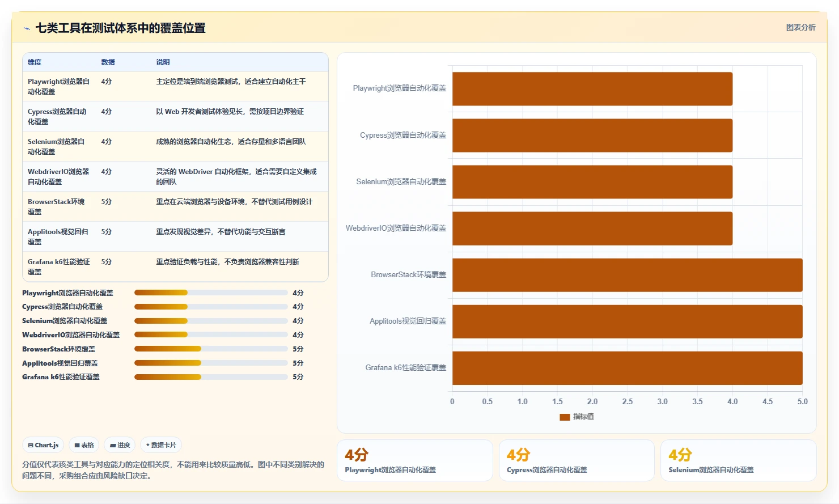Screen dimensions: 839x504
Task: Select the BrowserStack环境覆盖 table row name
Action: [56, 206]
